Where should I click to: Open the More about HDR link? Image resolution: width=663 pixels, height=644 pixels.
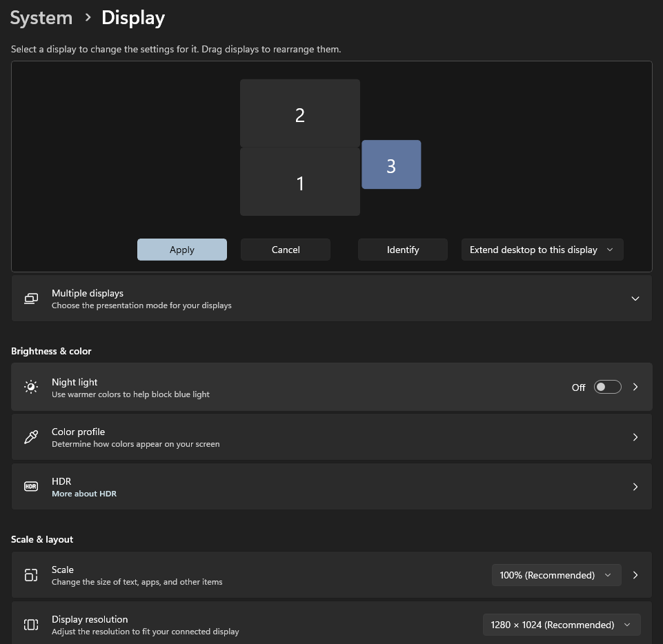click(x=84, y=494)
